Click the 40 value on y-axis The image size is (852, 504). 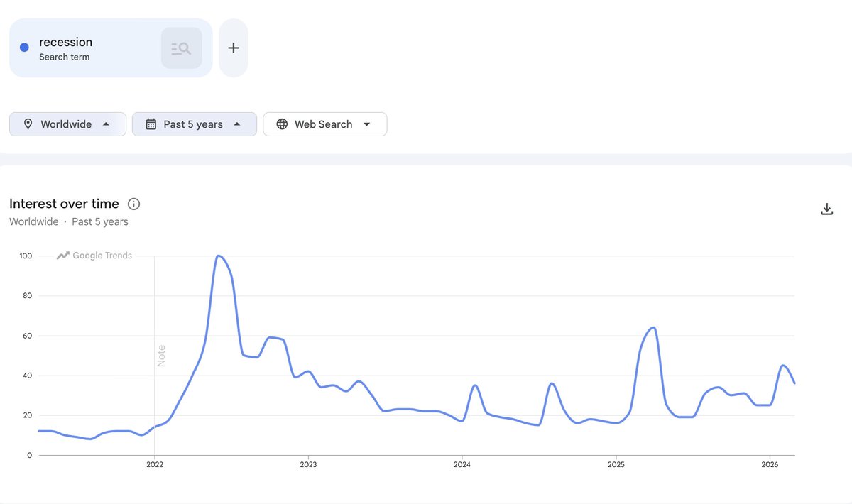(28, 376)
